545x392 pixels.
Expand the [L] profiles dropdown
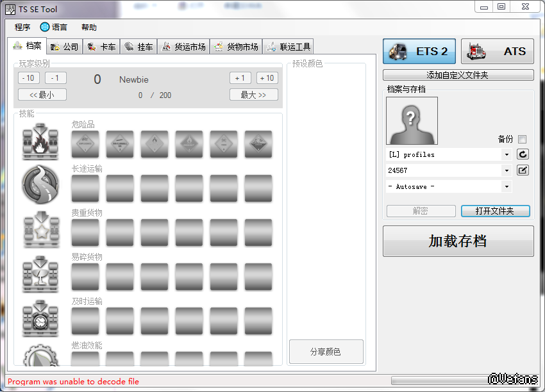507,154
